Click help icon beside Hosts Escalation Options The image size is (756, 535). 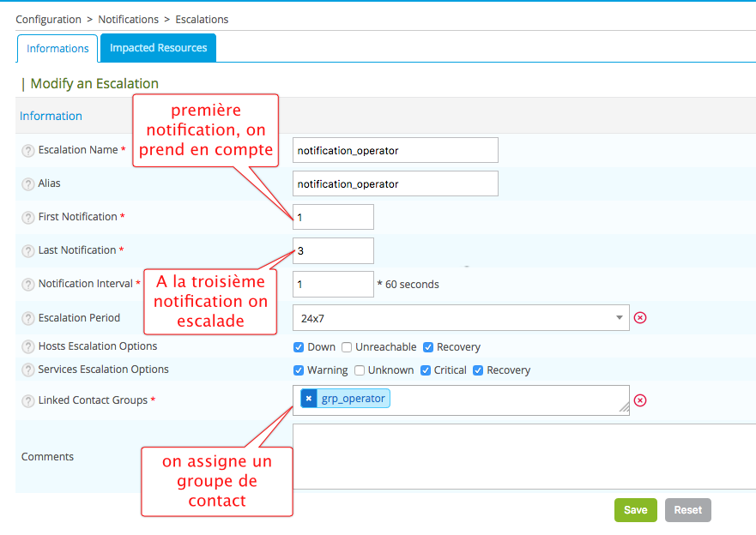click(x=27, y=347)
